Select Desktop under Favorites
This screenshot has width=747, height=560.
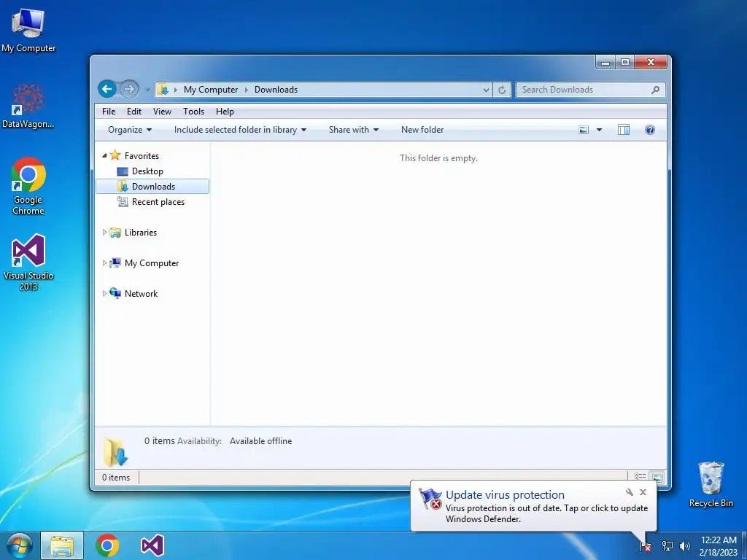147,171
